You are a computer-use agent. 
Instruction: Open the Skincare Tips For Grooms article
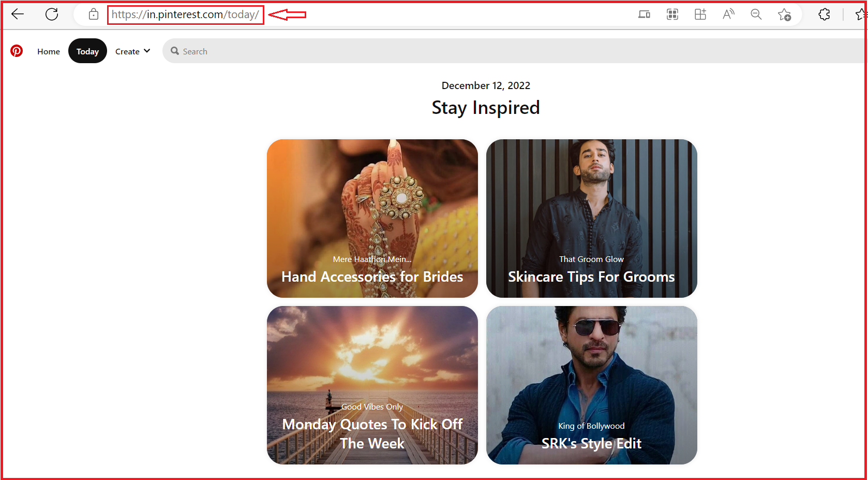[591, 218]
